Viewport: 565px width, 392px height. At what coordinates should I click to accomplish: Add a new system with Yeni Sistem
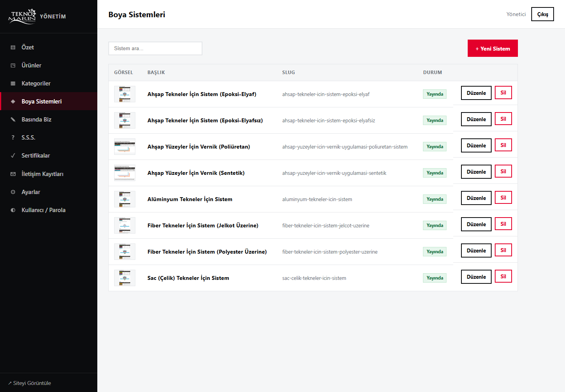493,48
